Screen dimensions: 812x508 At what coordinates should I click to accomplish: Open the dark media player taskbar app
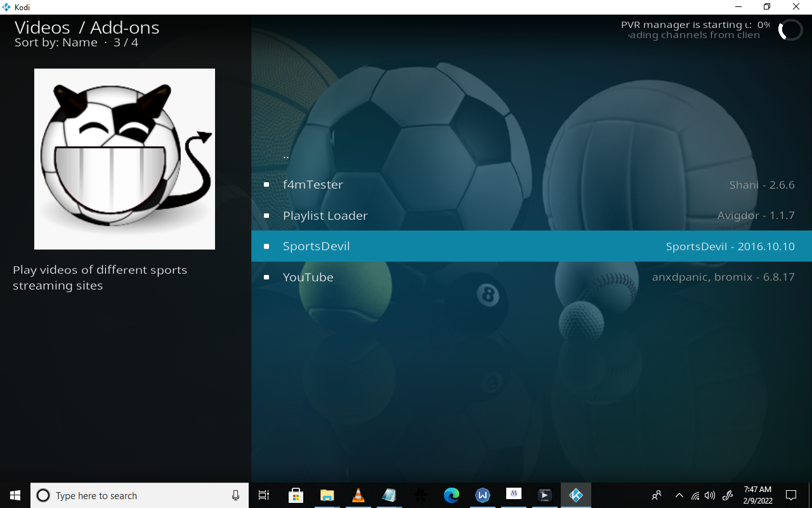click(544, 495)
